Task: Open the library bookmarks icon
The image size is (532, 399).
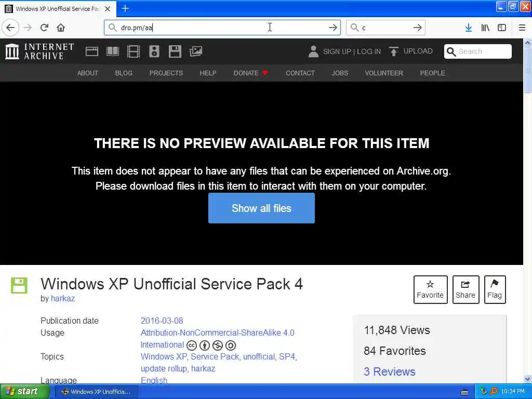Action: (485, 28)
